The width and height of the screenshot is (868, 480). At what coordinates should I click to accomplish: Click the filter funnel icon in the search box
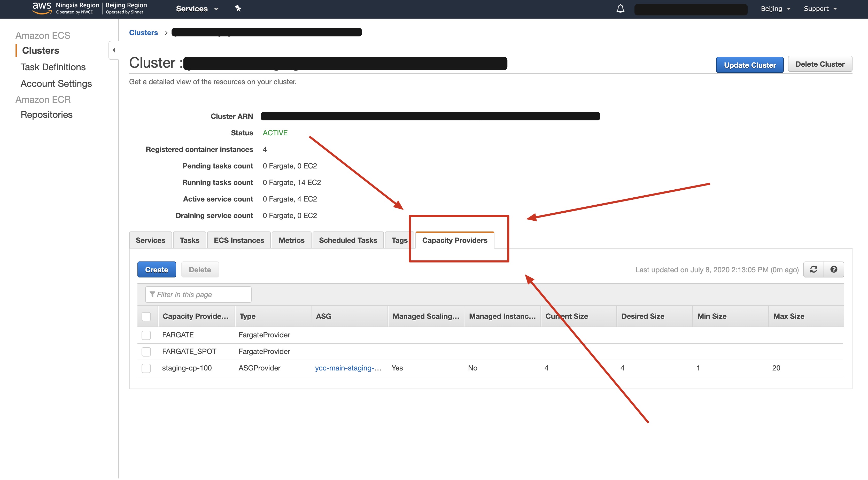pyautogui.click(x=152, y=294)
